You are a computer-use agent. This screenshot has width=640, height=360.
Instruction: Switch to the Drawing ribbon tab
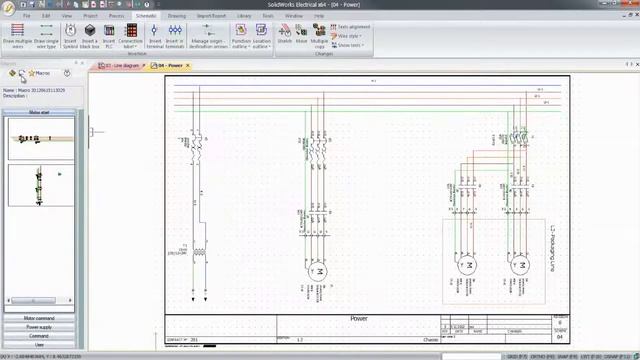(177, 16)
